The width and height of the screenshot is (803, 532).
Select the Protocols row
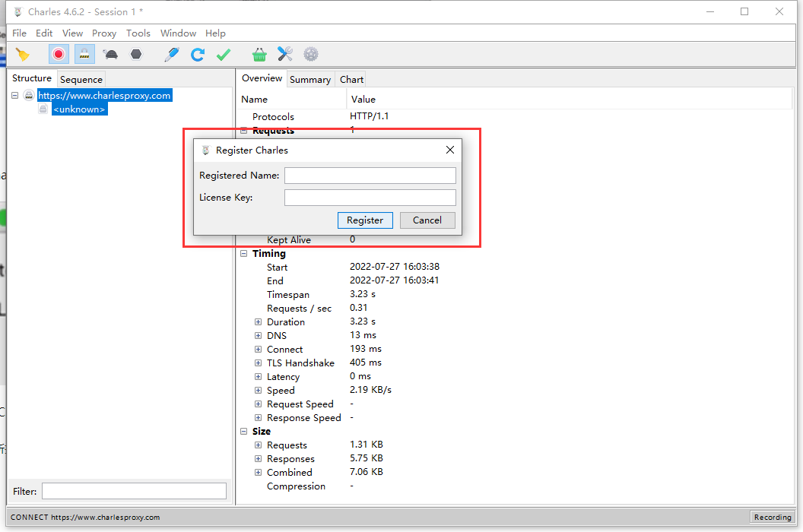(x=516, y=117)
